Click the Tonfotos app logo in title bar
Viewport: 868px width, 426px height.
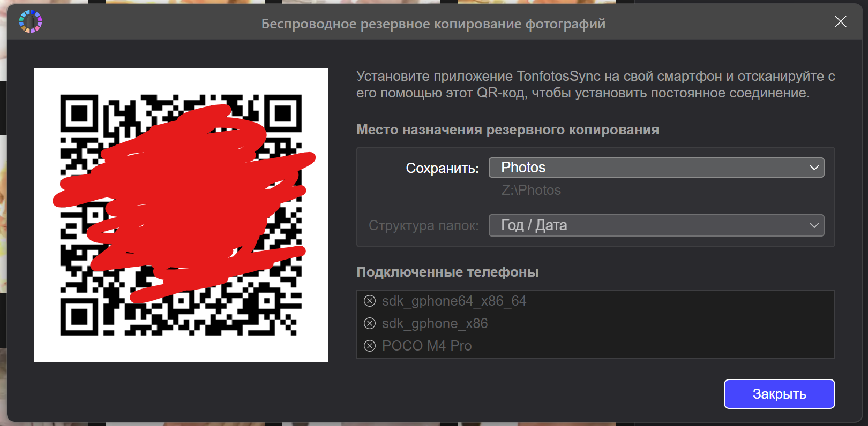click(x=31, y=22)
